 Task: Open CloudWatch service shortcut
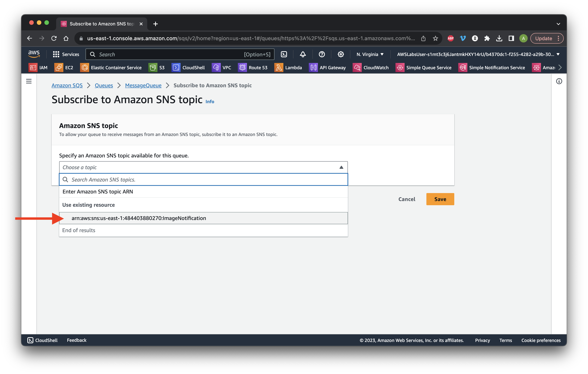tap(371, 68)
